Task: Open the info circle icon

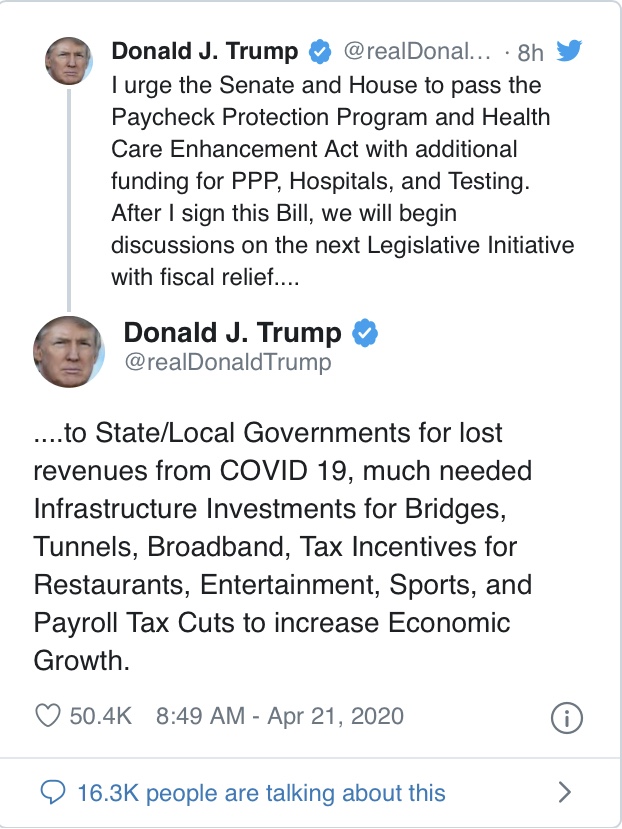Action: pyautogui.click(x=567, y=717)
